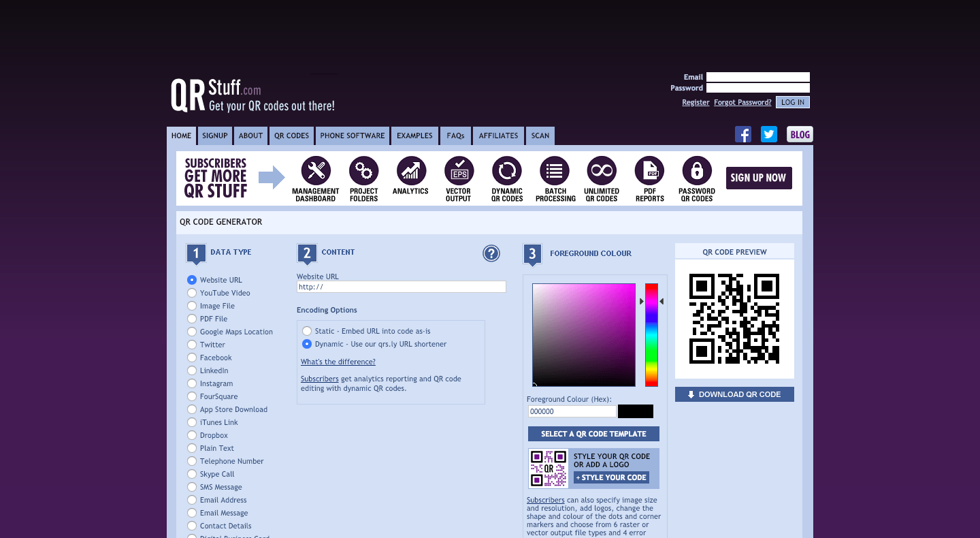Click the QR code preview image
Screen dimensions: 980x538
pyautogui.click(x=734, y=319)
